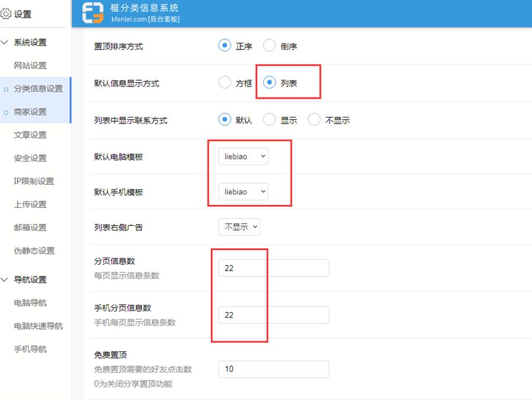Open the 默认手机模板 dropdown
The width and height of the screenshot is (532, 400).
click(243, 192)
